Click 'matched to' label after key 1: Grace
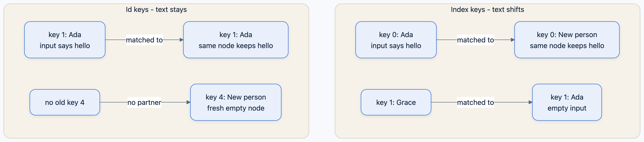Image resolution: width=644 pixels, height=142 pixels. (x=475, y=102)
